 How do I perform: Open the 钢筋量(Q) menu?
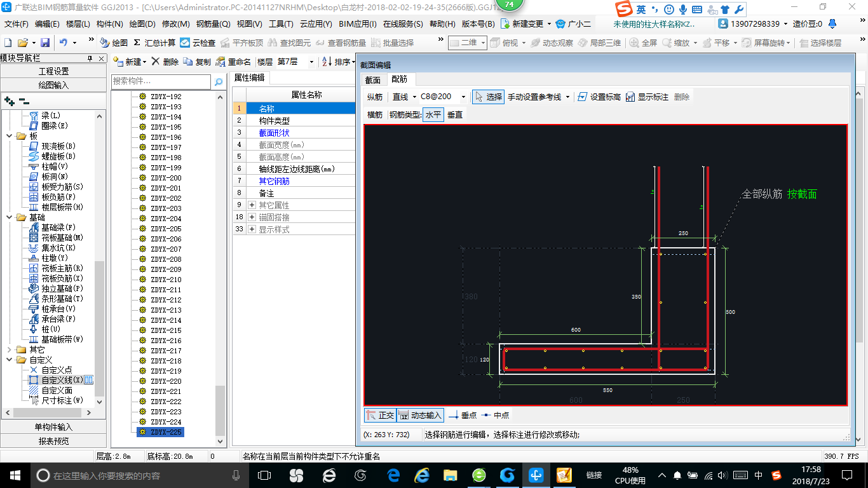click(x=213, y=24)
